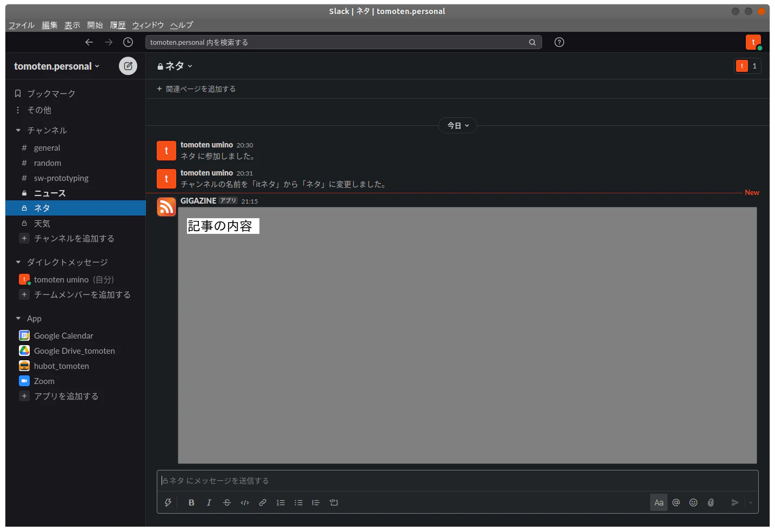Click the 21:15 message timestamp
Viewport: 775px width, 532px height.
coord(250,201)
